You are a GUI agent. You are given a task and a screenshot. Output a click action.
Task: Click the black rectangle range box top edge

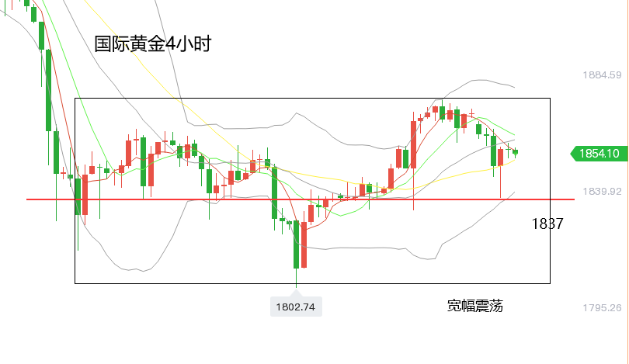click(x=312, y=99)
